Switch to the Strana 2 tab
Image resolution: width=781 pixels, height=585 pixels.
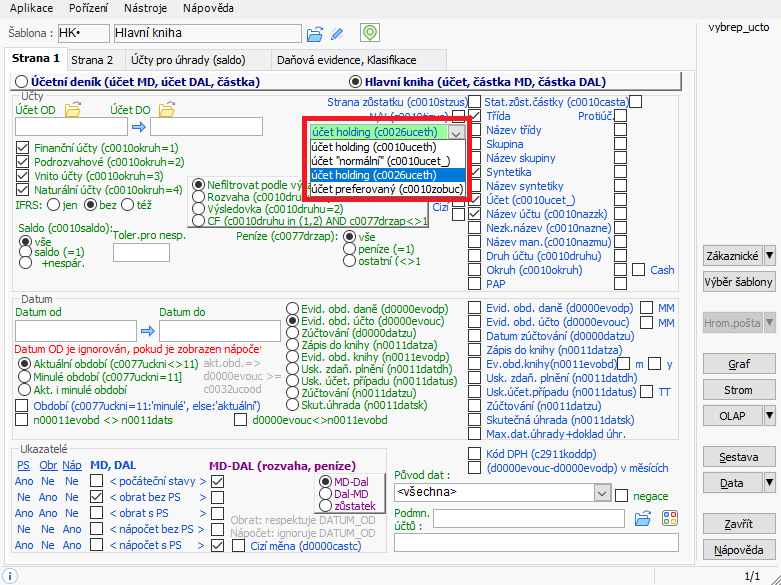coord(92,60)
